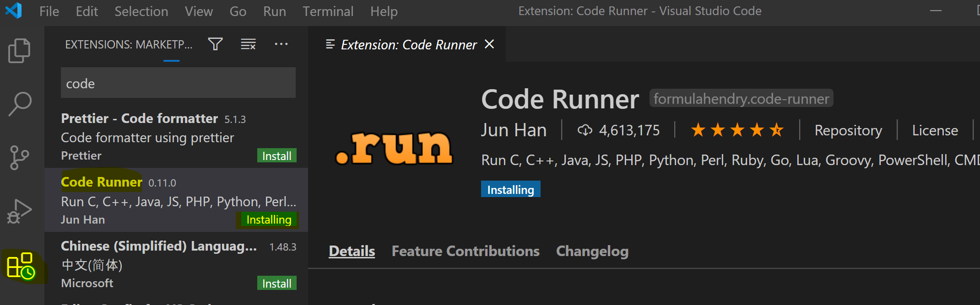Open the Run and Debug view
This screenshot has height=305, width=980.
pos(19,211)
